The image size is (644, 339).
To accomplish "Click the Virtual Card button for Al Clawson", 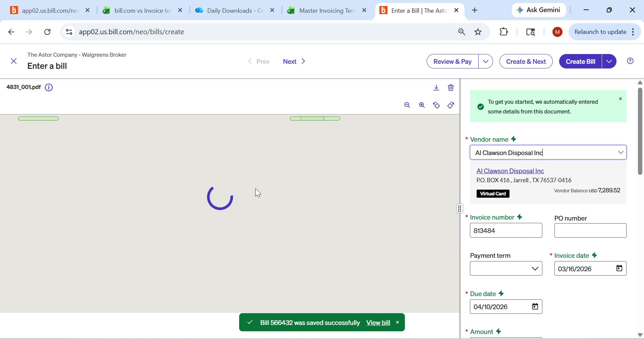I will tap(493, 194).
